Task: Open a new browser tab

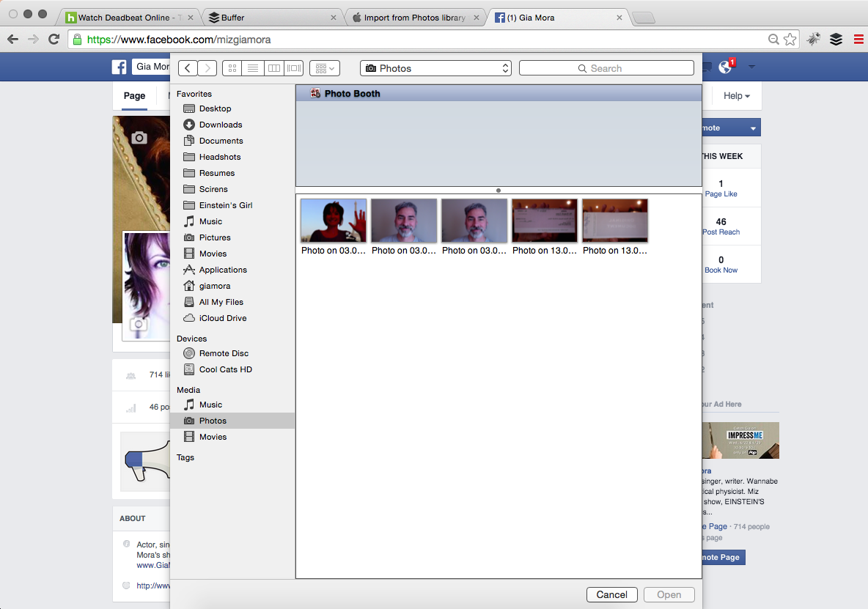Action: tap(643, 18)
